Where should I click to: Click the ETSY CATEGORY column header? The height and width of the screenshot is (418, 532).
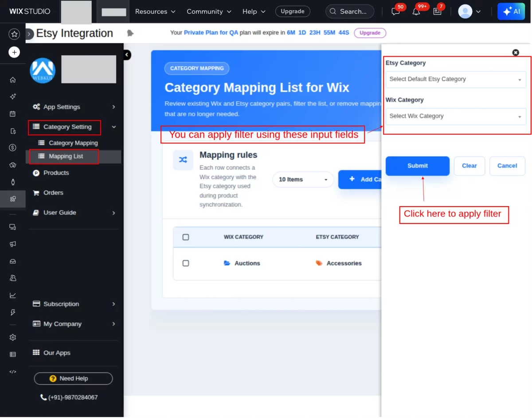pyautogui.click(x=337, y=237)
